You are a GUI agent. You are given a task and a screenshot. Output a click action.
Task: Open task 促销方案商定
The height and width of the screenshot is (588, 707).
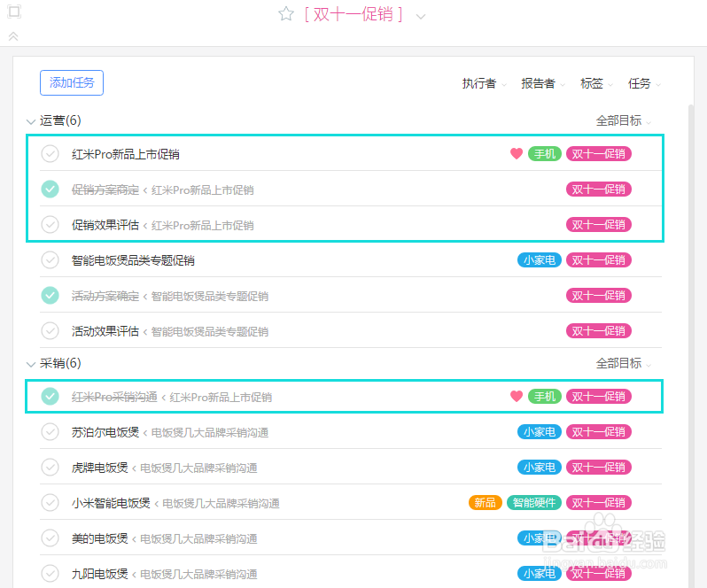pyautogui.click(x=105, y=190)
